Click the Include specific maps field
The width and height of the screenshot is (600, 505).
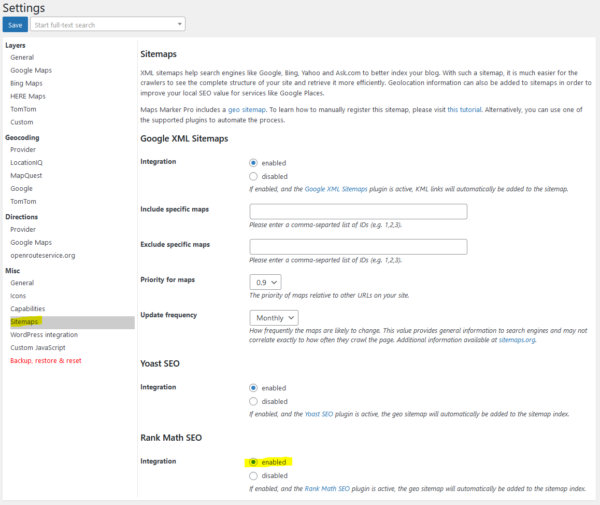coord(357,211)
